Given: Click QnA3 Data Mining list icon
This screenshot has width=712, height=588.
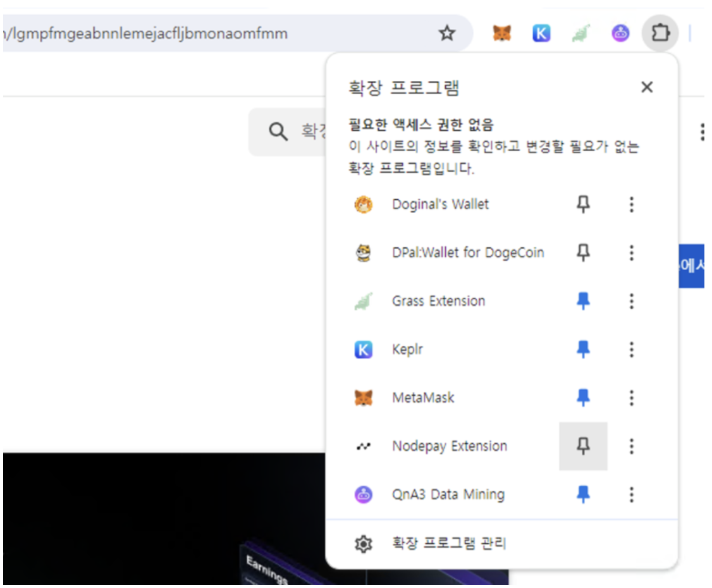Looking at the screenshot, I should tap(363, 494).
